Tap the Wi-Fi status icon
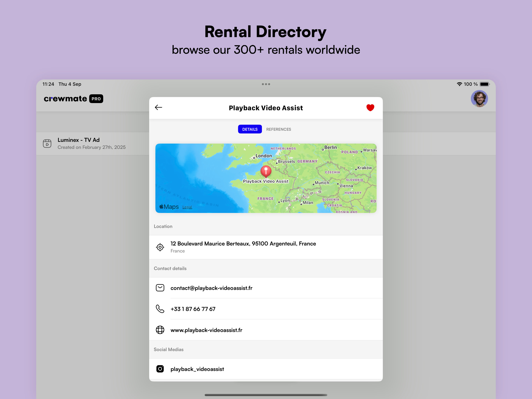Screen dimensions: 532x399 tap(459, 84)
